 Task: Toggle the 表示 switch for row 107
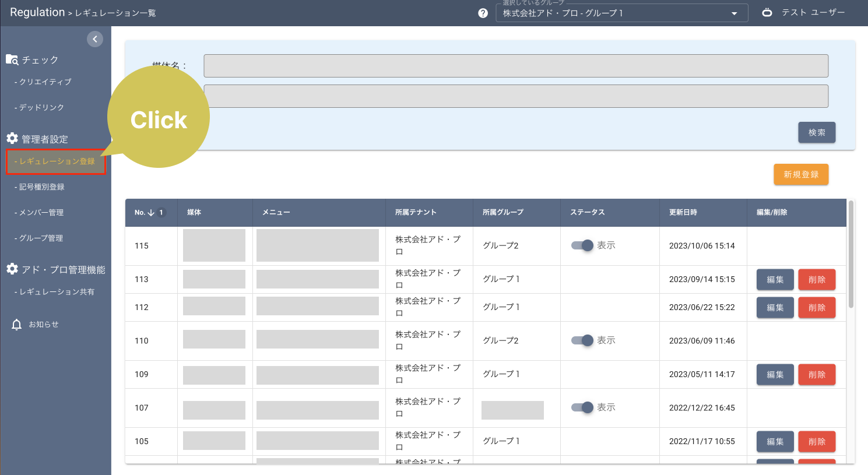click(x=582, y=407)
